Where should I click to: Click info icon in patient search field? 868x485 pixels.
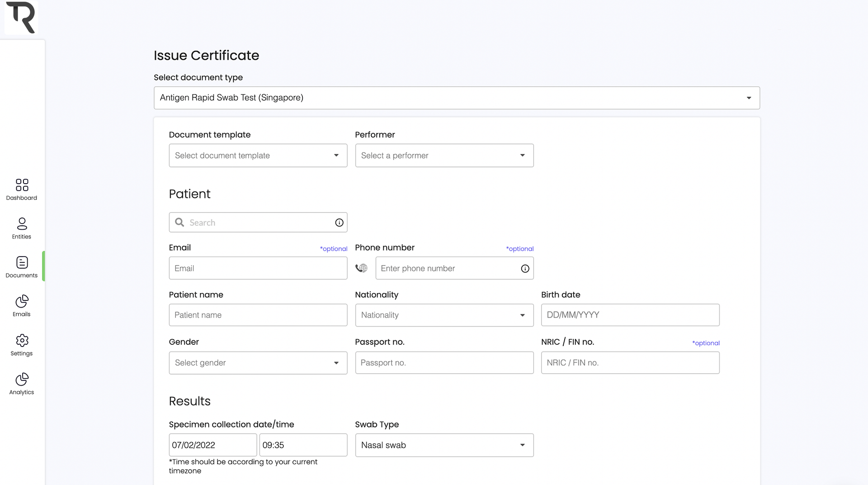(x=339, y=223)
